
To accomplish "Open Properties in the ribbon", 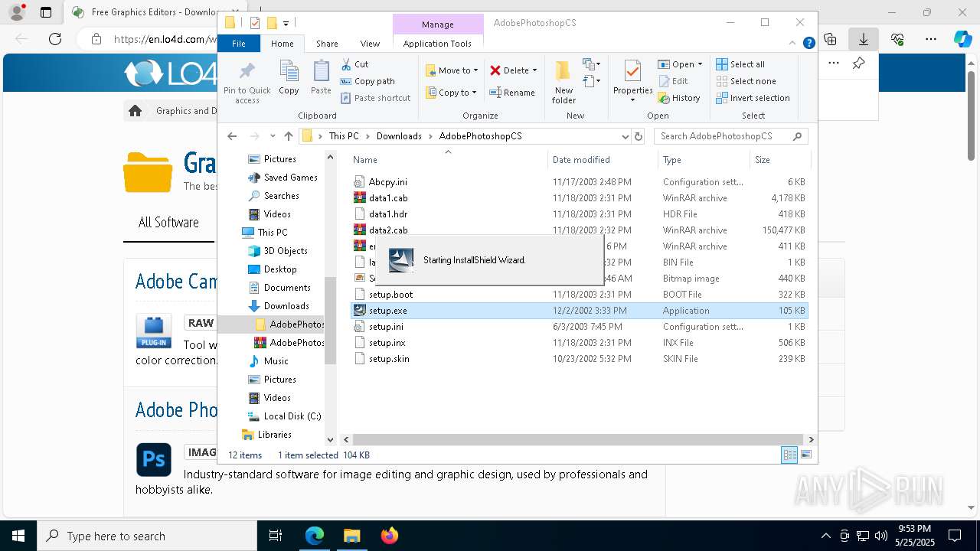I will pyautogui.click(x=632, y=81).
